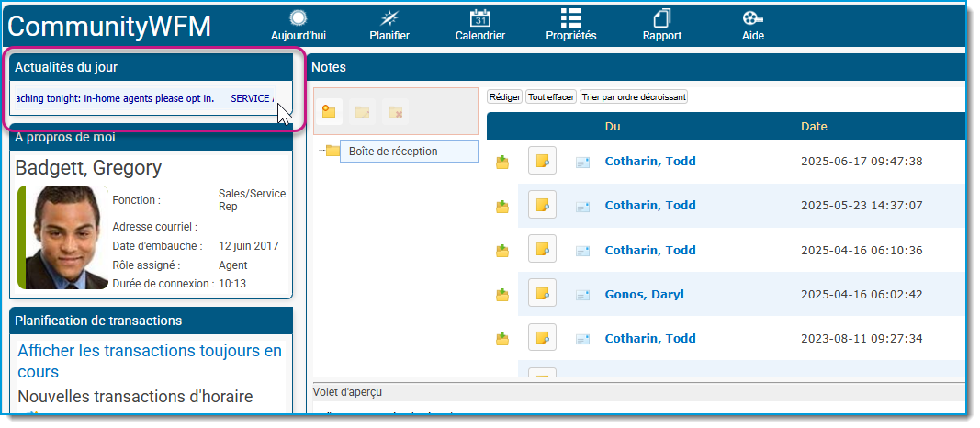Open the Aide help icon
This screenshot has height=428, width=980.
coord(752,18)
